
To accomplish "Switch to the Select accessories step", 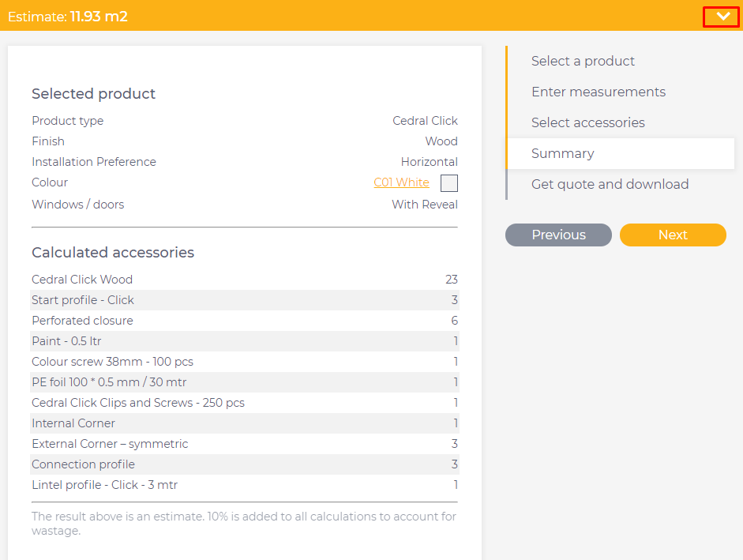I will [587, 122].
